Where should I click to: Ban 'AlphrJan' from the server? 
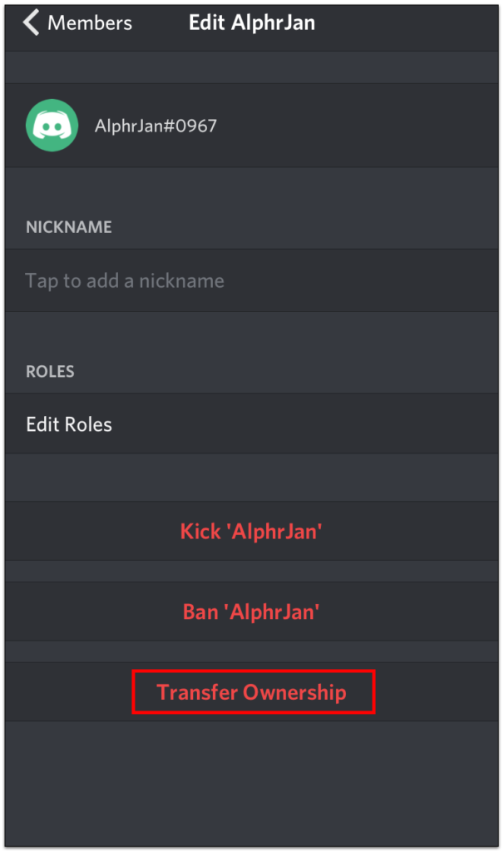pos(251,612)
